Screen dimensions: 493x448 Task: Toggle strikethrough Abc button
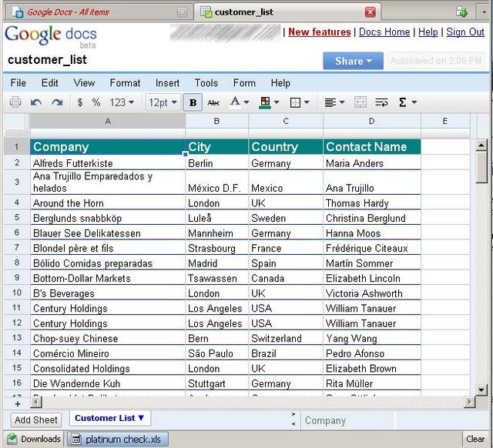pos(213,102)
